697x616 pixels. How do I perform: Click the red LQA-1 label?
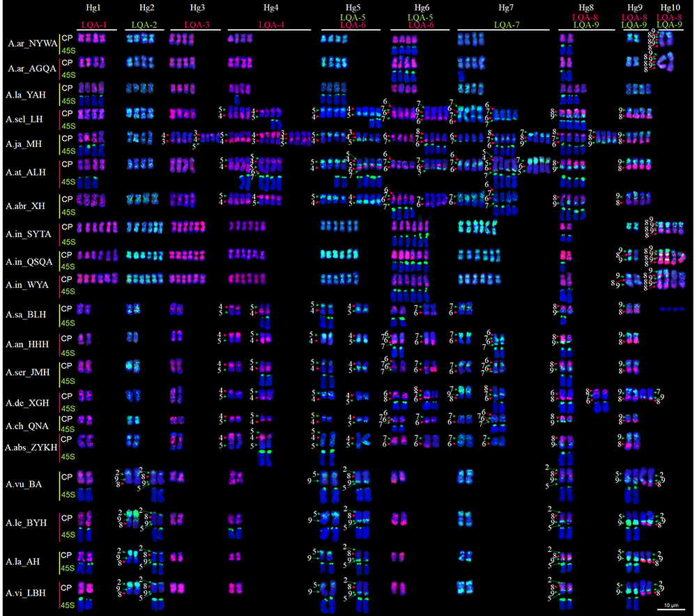94,25
